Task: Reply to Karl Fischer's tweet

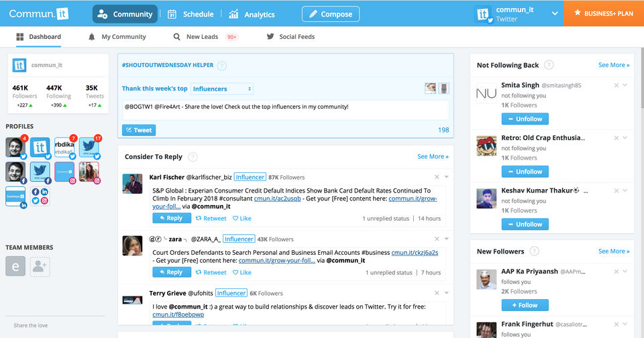Action: [x=172, y=218]
